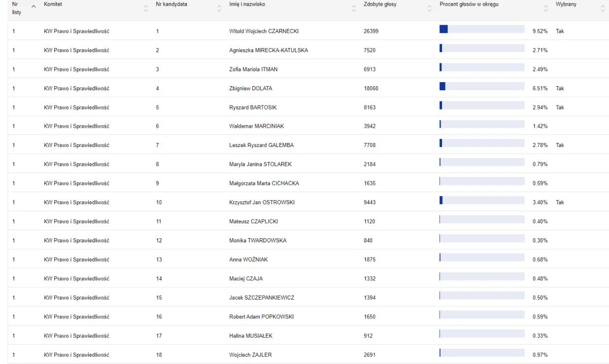
Task: Click the Imię i nazwisko header label
Action: point(247,5)
